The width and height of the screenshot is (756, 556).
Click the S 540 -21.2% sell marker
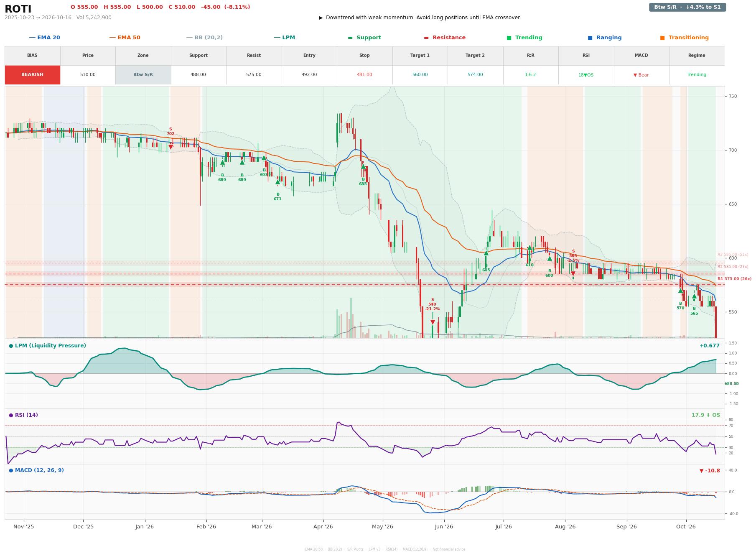coord(433,322)
